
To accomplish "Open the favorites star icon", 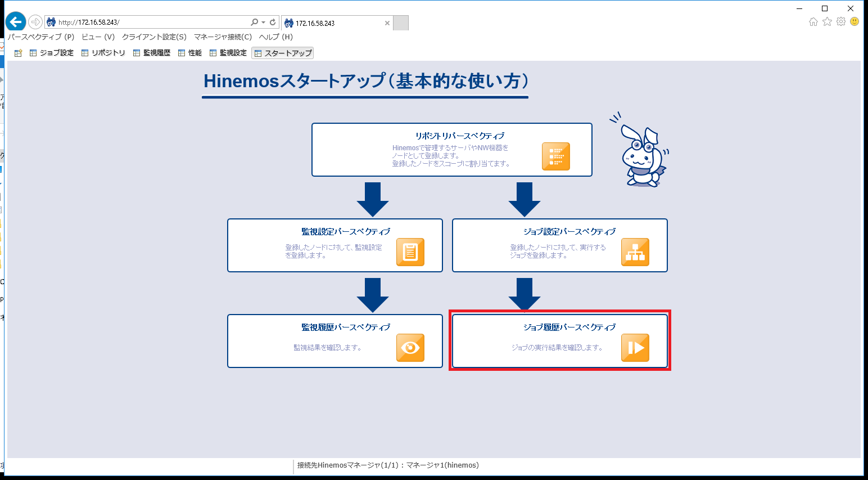I will 827,21.
